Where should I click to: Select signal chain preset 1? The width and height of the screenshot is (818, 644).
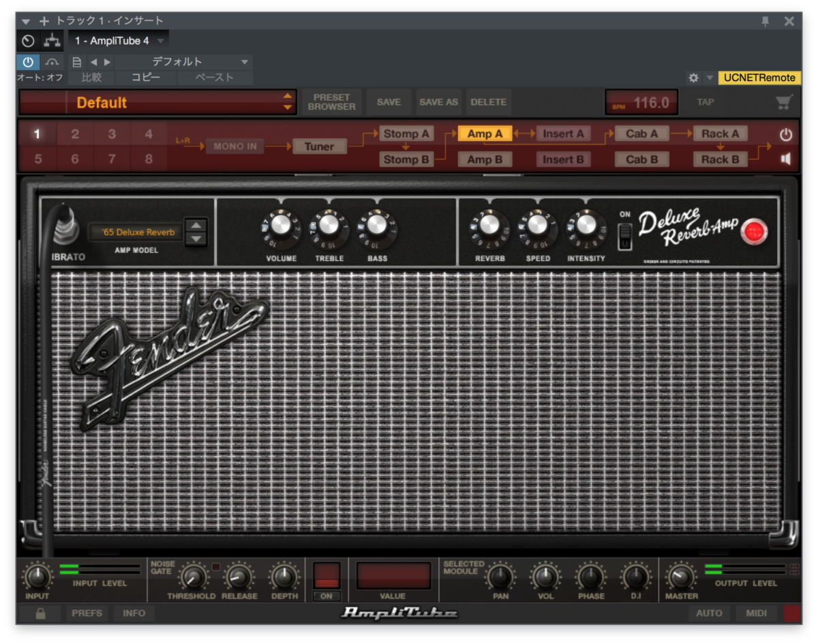[x=38, y=134]
